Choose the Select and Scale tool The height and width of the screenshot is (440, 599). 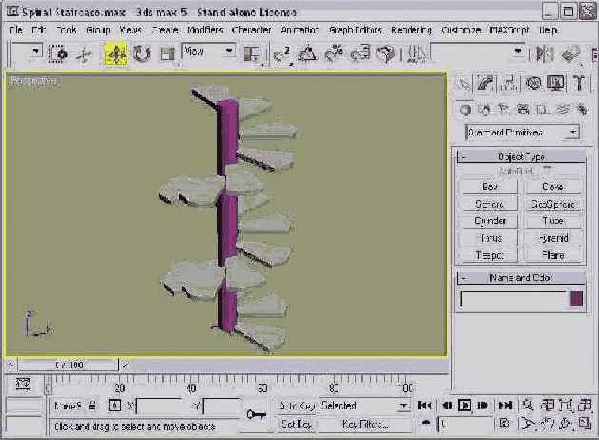[x=167, y=54]
